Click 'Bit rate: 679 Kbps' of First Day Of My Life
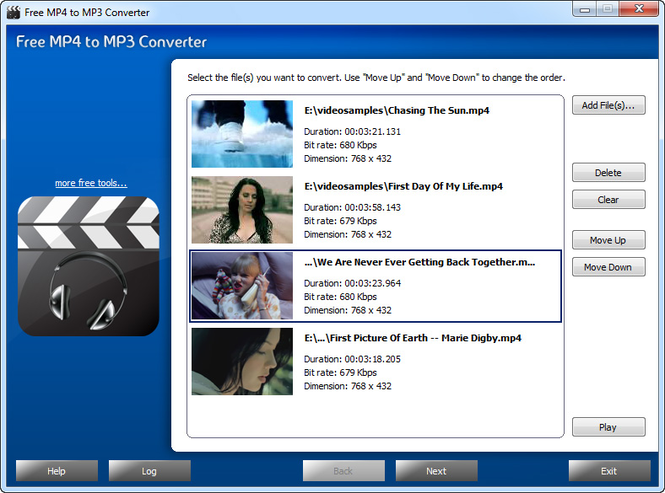The height and width of the screenshot is (493, 665). coord(340,221)
